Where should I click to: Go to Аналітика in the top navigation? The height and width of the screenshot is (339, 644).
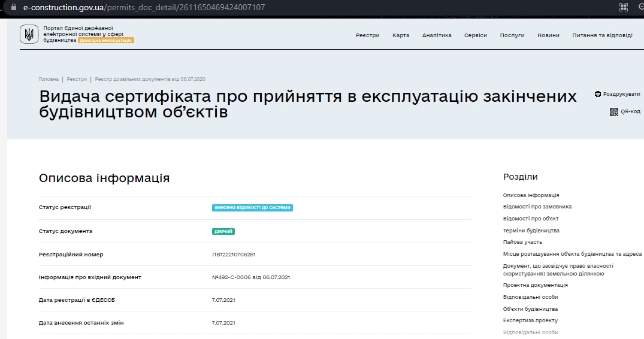point(437,35)
